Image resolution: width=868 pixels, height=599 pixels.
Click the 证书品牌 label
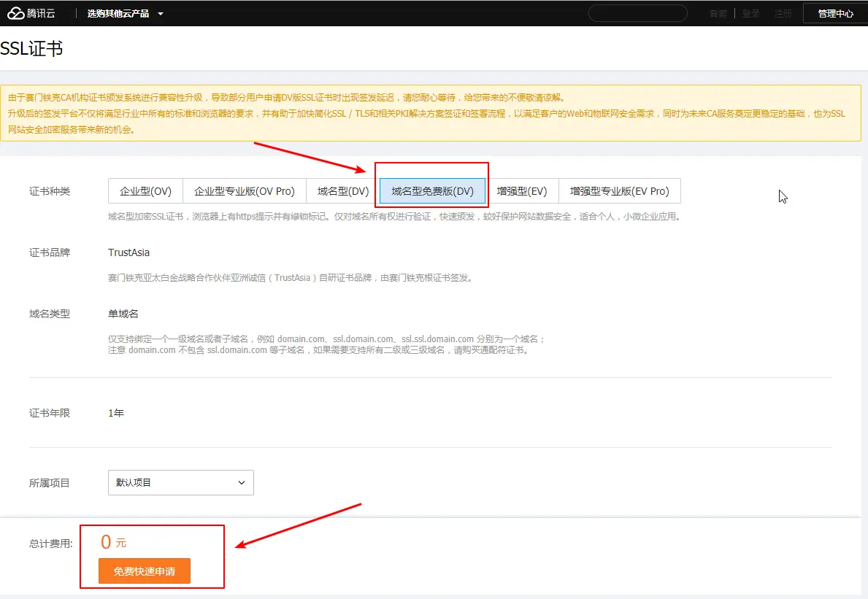[50, 252]
